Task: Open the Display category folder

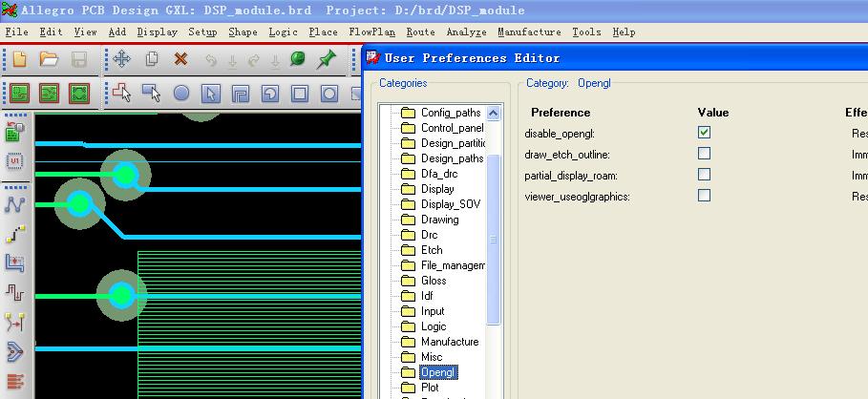Action: click(437, 189)
